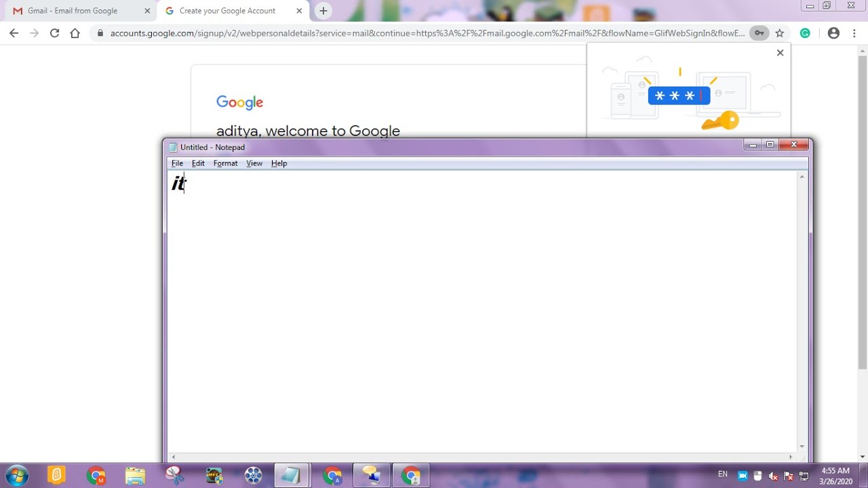Open the Action Center flag icon

coord(788,476)
